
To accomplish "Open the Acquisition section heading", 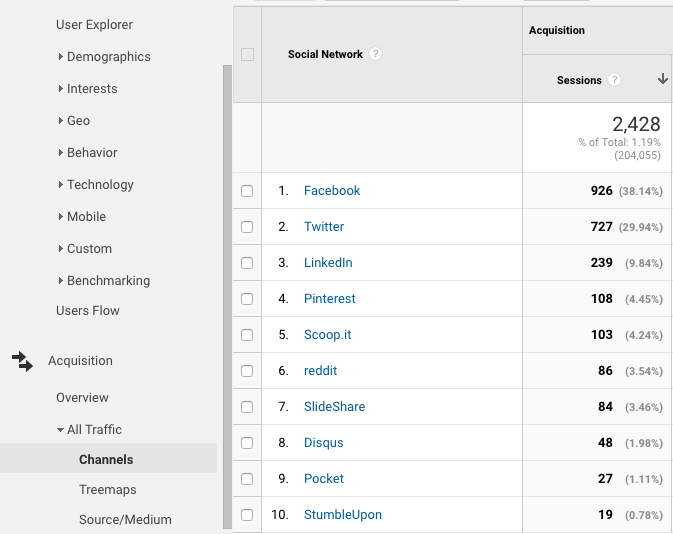I will [x=80, y=361].
